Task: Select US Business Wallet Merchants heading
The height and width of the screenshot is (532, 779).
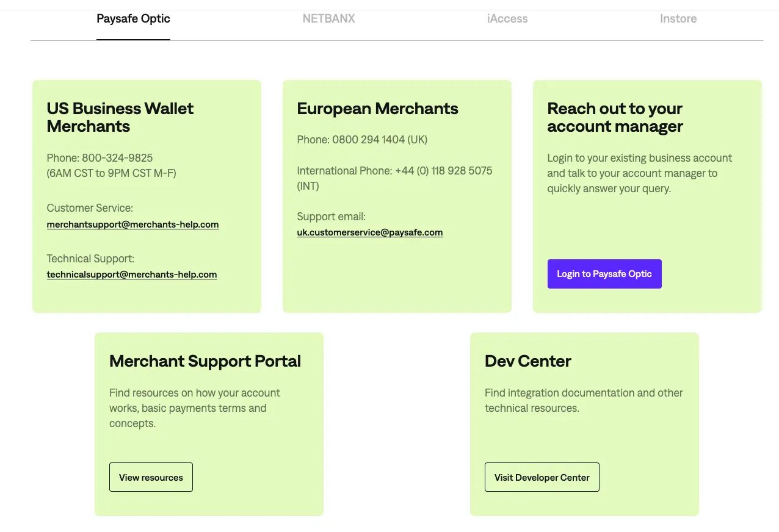Action: [120, 117]
